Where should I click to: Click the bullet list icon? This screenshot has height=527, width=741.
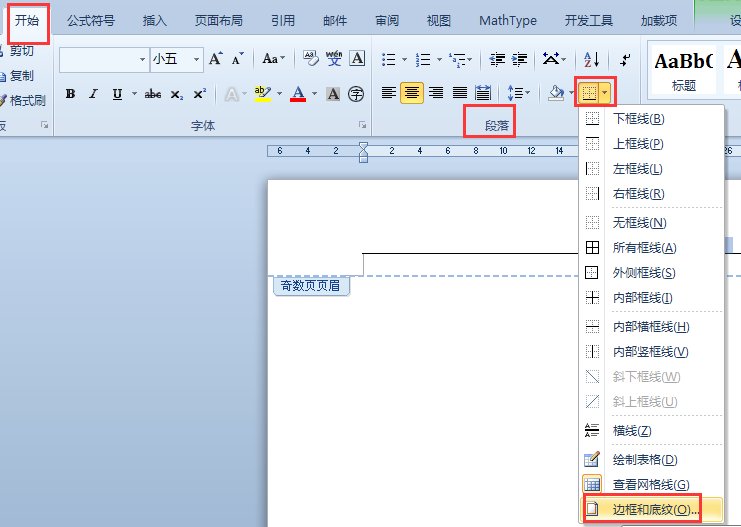389,60
